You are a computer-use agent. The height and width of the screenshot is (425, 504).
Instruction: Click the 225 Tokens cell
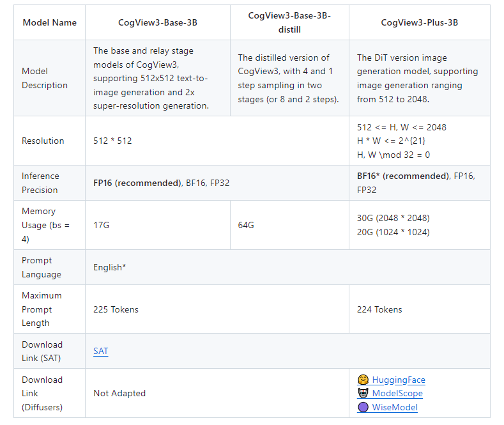pos(217,309)
